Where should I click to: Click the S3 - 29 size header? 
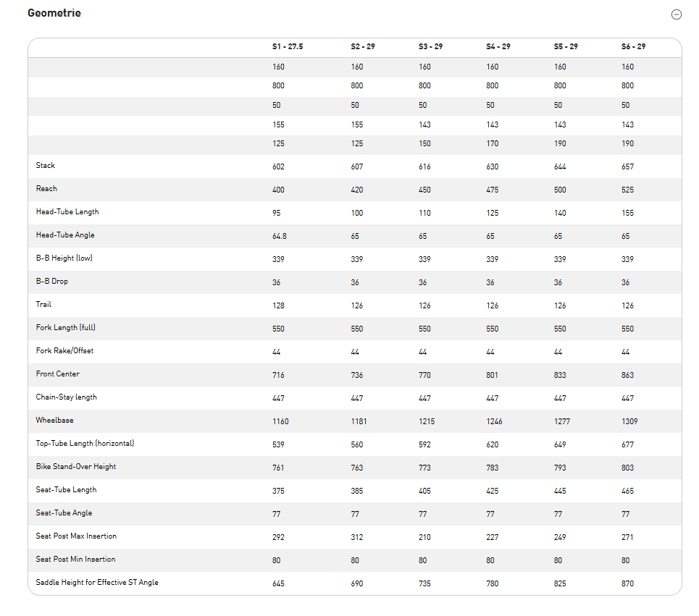[x=430, y=46]
